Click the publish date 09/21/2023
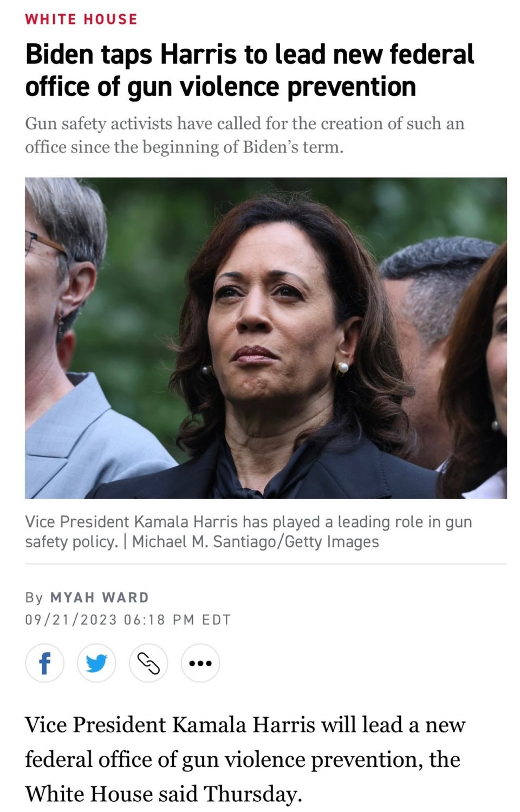This screenshot has height=812, width=520. [71, 620]
